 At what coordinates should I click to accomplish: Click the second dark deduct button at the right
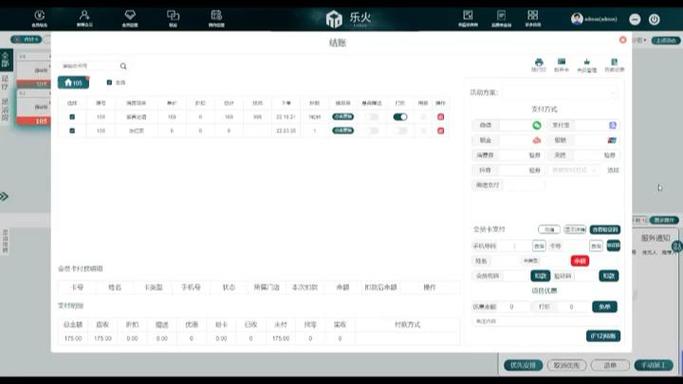[609, 276]
